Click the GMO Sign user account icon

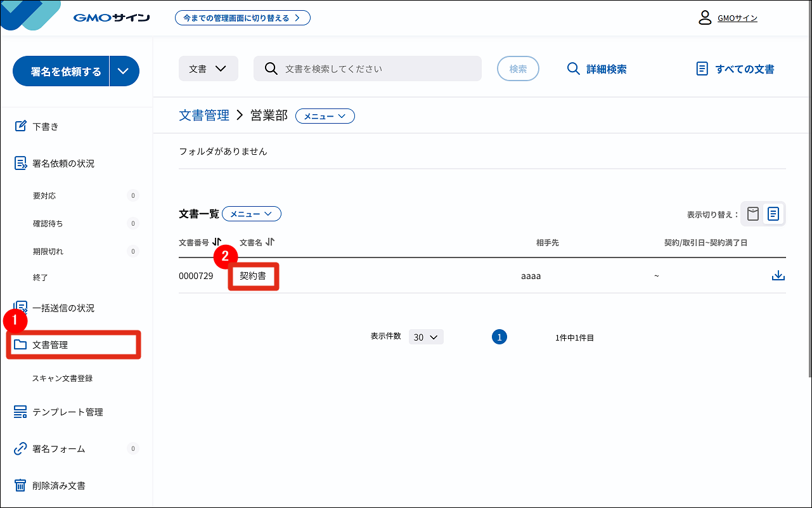pyautogui.click(x=704, y=18)
